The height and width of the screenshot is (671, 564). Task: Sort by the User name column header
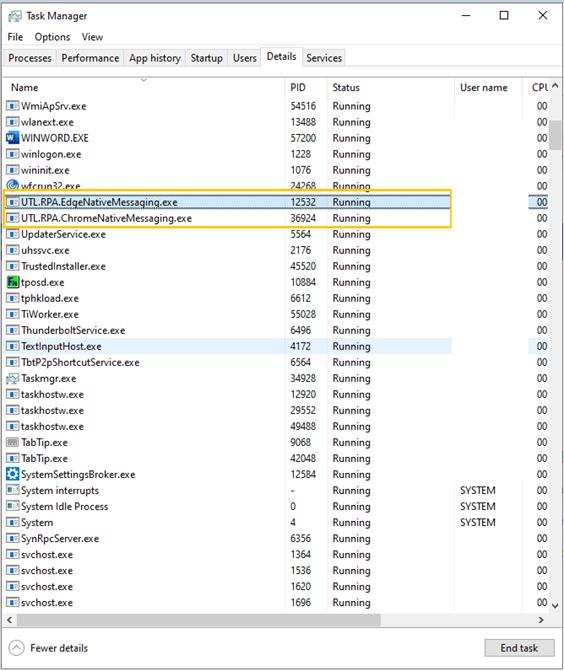tap(488, 87)
